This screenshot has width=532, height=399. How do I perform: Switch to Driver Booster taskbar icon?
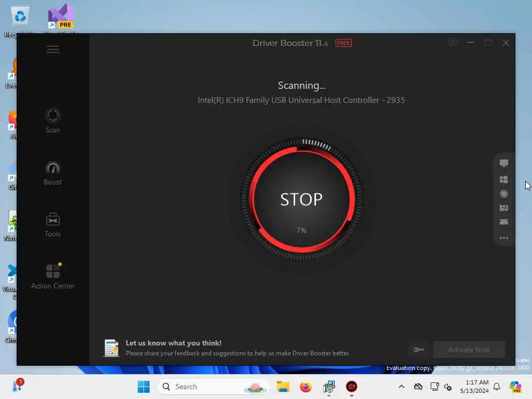(352, 387)
